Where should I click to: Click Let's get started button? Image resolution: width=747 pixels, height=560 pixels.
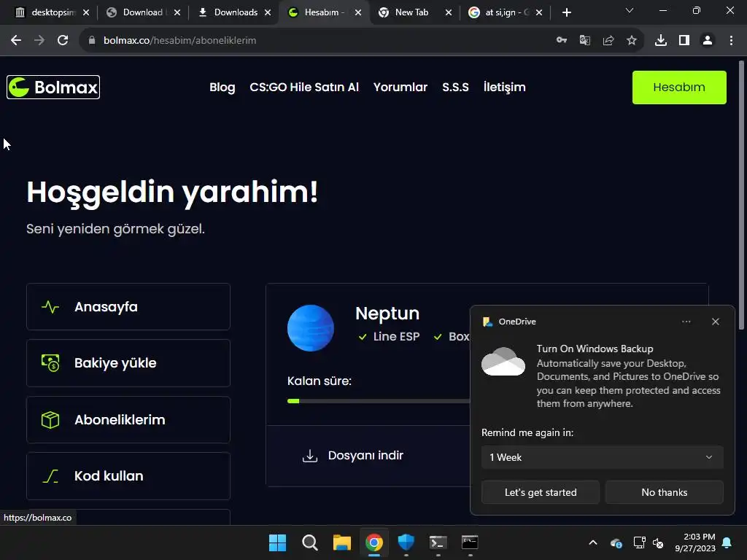(x=541, y=492)
